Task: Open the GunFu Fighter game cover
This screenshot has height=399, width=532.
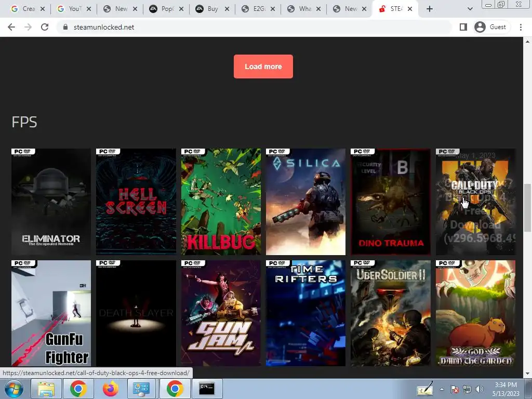Action: click(51, 313)
